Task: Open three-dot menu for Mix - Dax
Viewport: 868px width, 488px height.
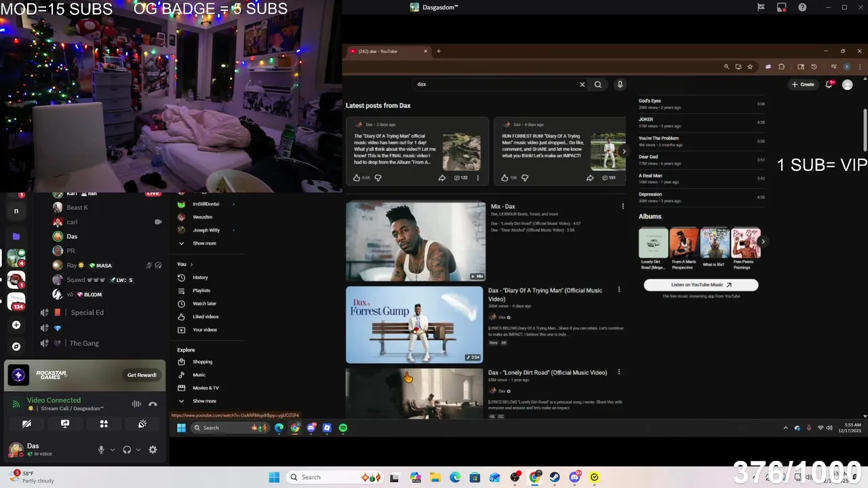Action: pos(623,206)
